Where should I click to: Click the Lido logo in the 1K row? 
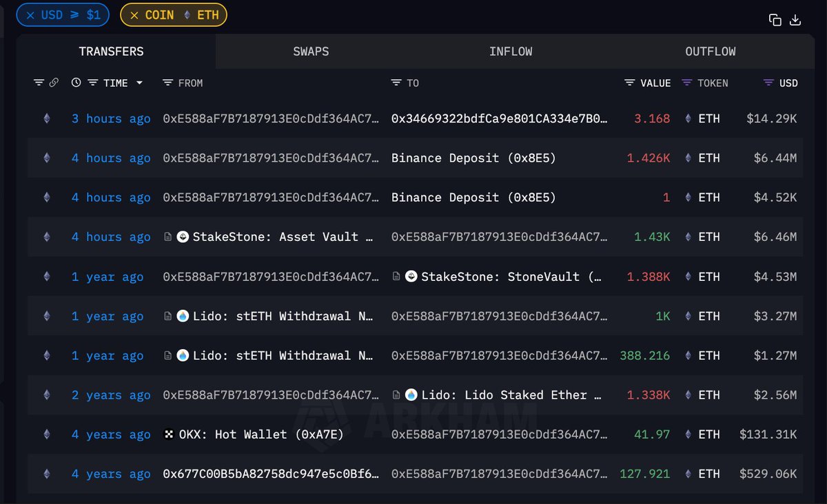tap(183, 316)
